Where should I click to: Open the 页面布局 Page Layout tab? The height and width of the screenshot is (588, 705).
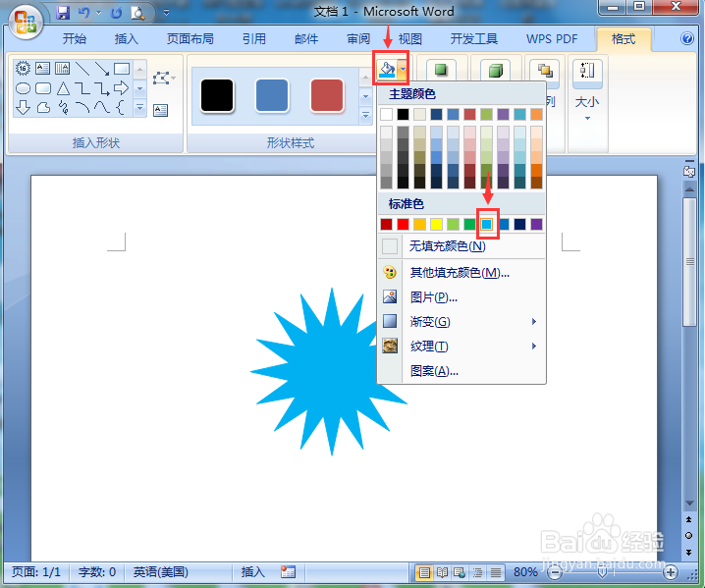point(190,39)
